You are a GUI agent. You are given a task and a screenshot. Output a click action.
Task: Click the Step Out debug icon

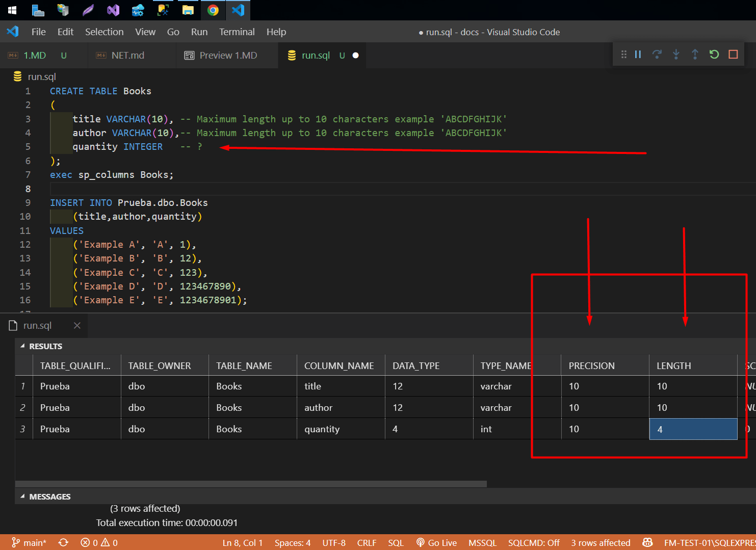coord(695,54)
